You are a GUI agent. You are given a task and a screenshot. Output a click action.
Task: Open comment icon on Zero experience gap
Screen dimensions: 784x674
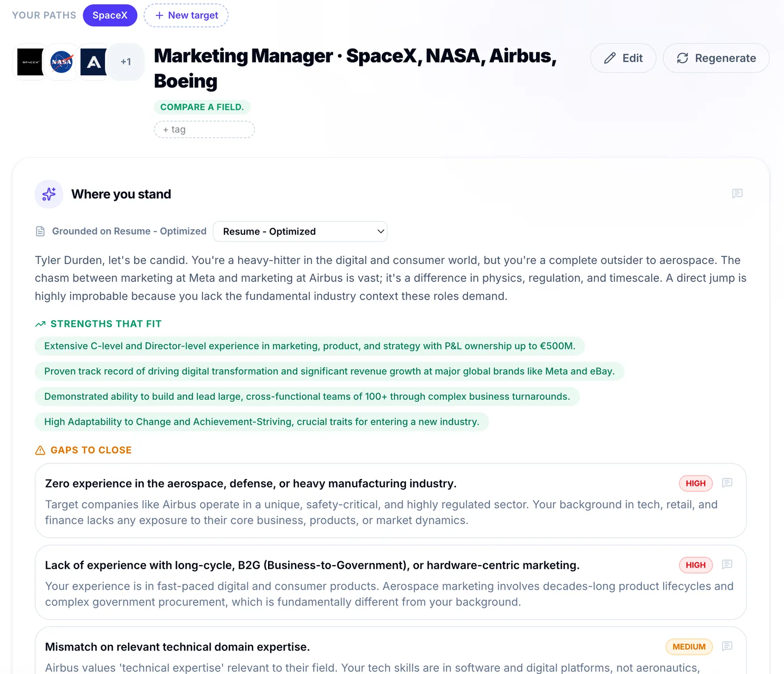coord(727,483)
